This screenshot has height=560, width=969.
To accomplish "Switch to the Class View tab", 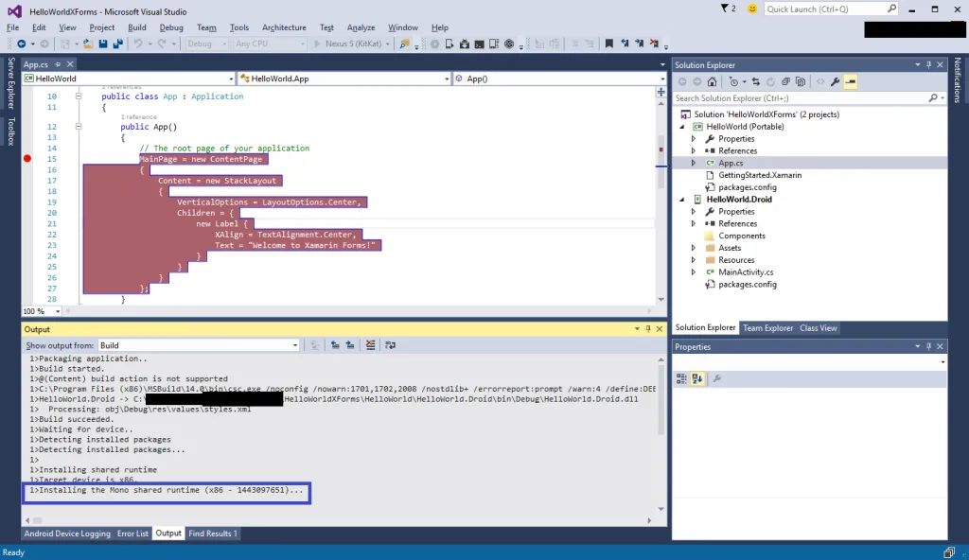I will (818, 328).
